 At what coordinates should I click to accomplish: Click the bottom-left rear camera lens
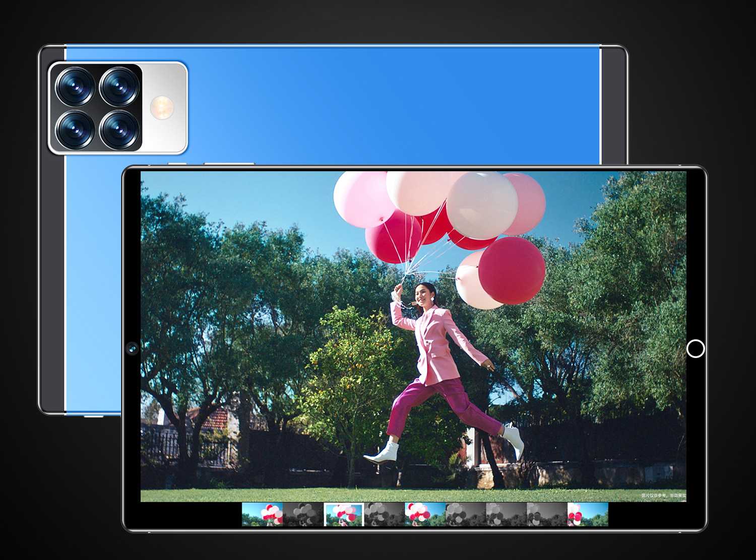(x=75, y=129)
